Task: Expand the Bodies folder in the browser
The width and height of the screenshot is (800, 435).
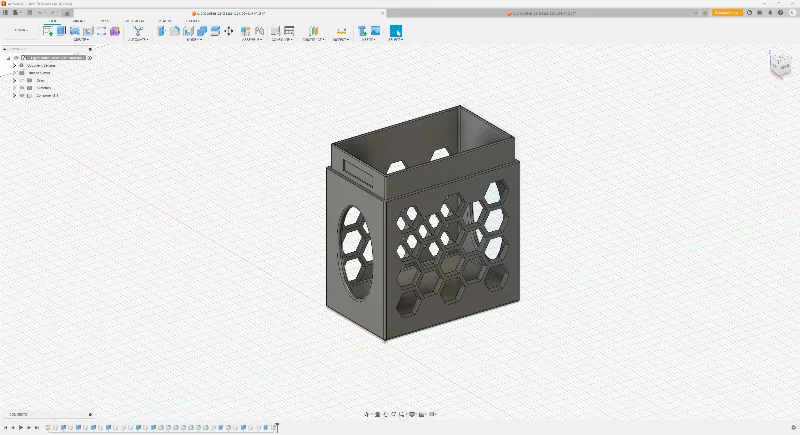Action: click(15, 80)
